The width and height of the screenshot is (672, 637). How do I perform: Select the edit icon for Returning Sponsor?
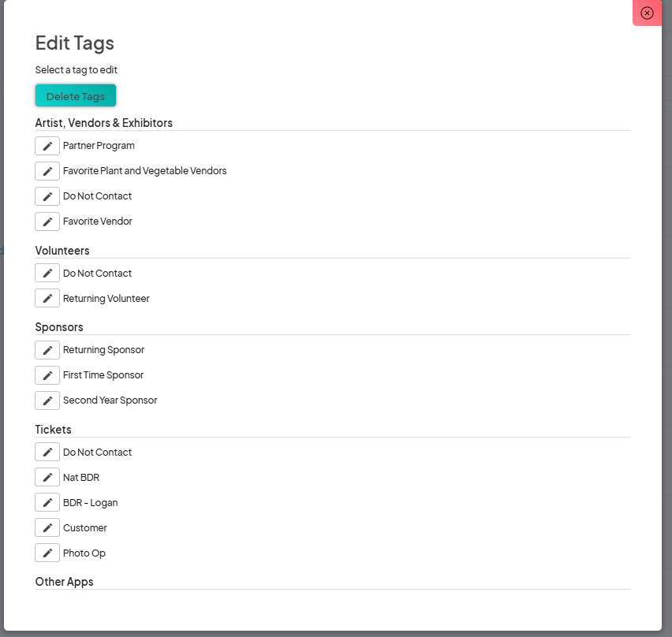[47, 349]
